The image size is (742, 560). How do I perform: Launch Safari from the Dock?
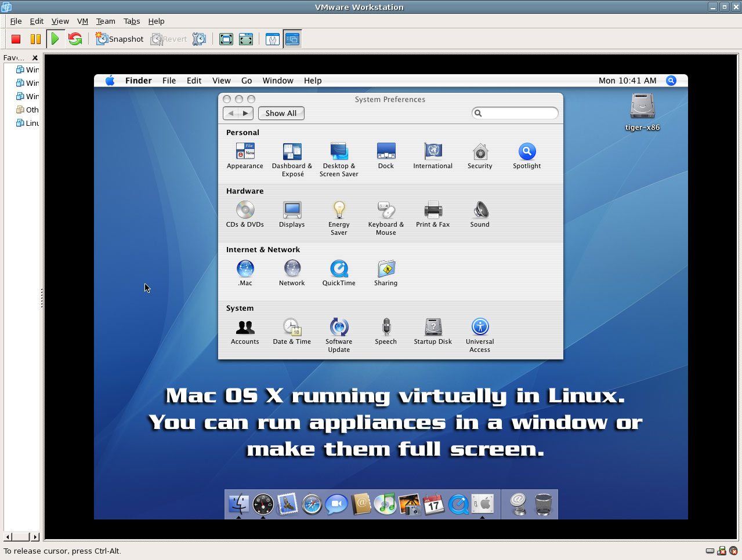click(x=312, y=504)
